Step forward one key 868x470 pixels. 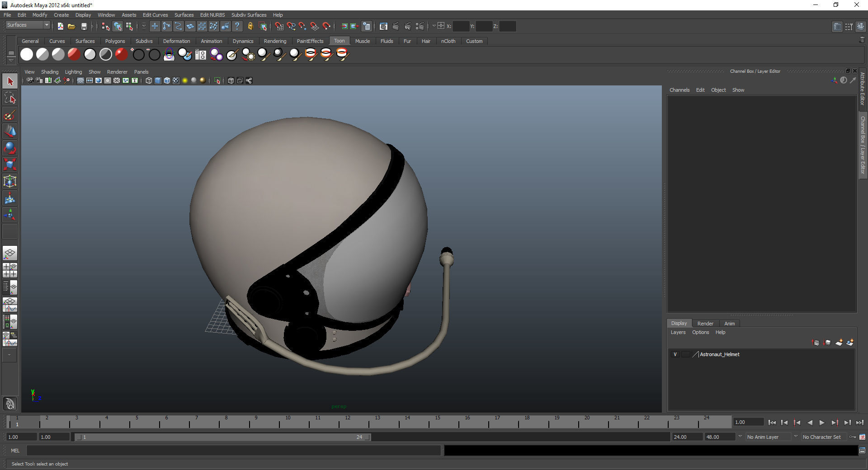835,423
